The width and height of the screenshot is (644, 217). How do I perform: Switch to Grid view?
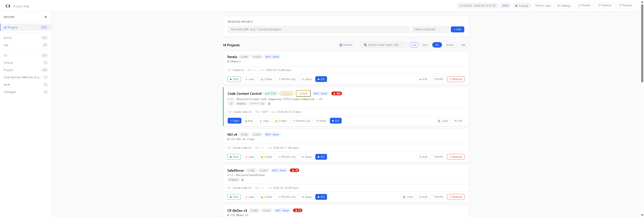pos(425,45)
